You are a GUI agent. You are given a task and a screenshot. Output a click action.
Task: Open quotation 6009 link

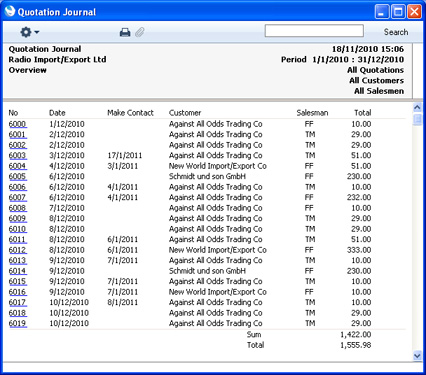click(18, 218)
